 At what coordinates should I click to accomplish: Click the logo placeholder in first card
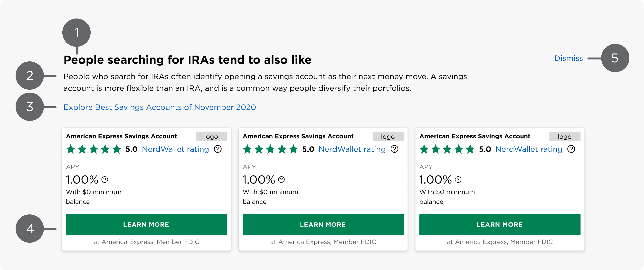tap(211, 136)
